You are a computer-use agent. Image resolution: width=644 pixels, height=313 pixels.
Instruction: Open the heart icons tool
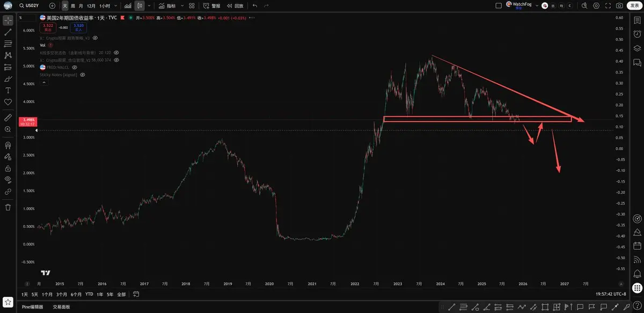(x=8, y=102)
